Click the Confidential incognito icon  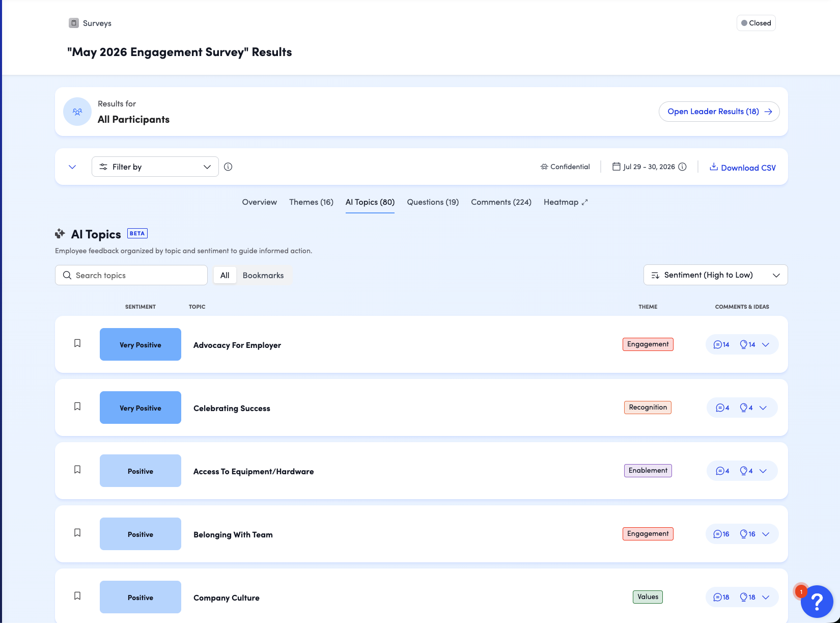pyautogui.click(x=544, y=167)
